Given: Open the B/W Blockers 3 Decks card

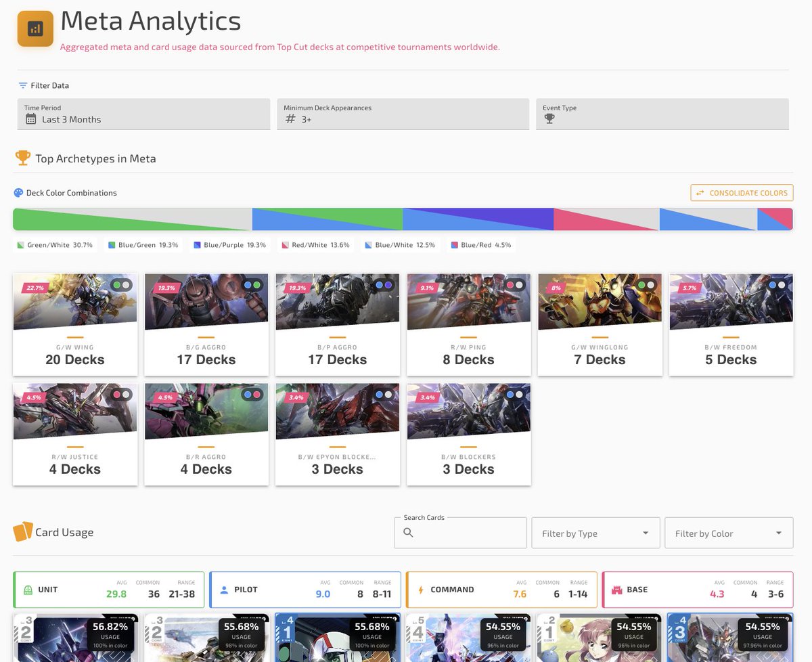Looking at the screenshot, I should pyautogui.click(x=469, y=434).
